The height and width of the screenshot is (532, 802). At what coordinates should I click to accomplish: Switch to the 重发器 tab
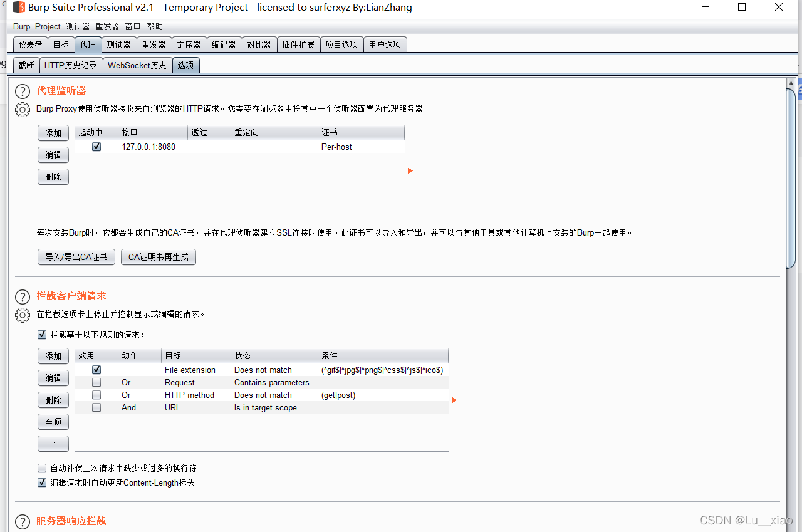[x=154, y=44]
